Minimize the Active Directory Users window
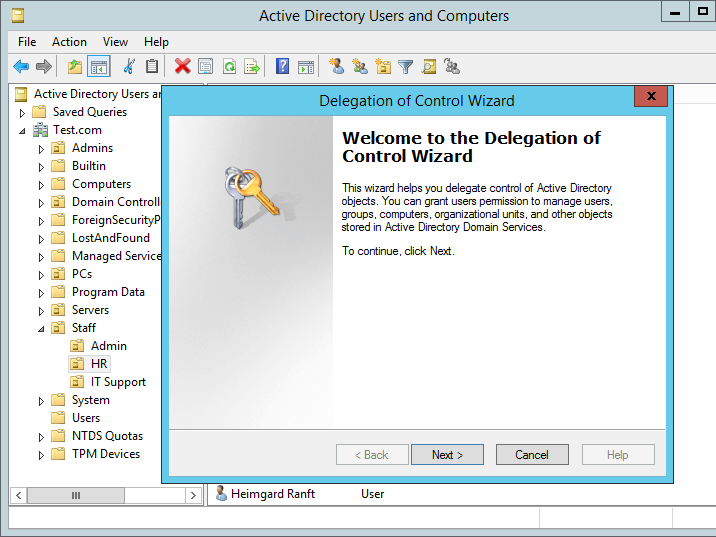 pyautogui.click(x=675, y=12)
